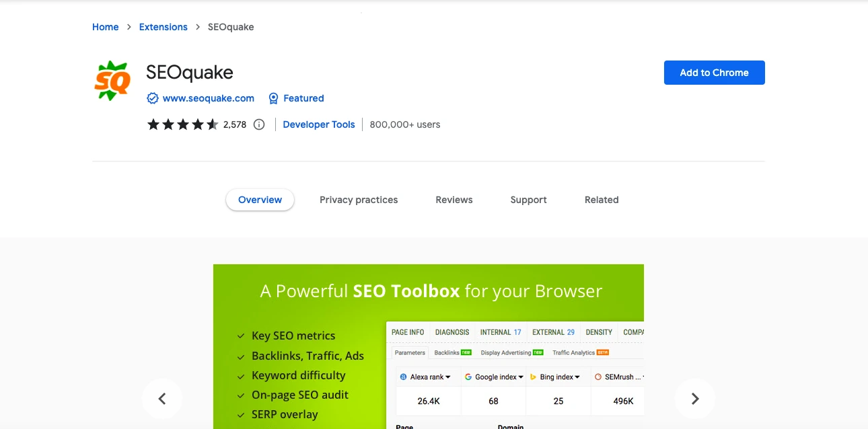Click the Featured badge icon
Image resolution: width=868 pixels, height=429 pixels.
click(x=273, y=98)
